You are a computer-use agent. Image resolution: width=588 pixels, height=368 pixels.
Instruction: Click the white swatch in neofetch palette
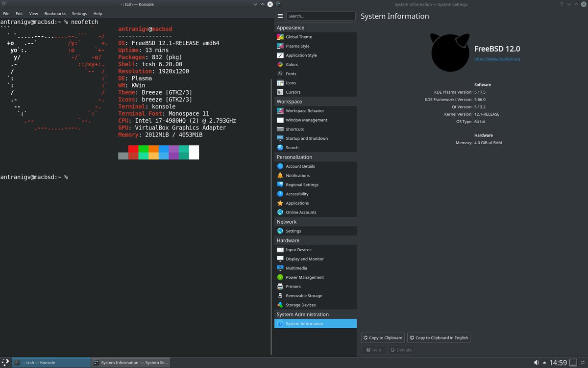click(x=194, y=152)
